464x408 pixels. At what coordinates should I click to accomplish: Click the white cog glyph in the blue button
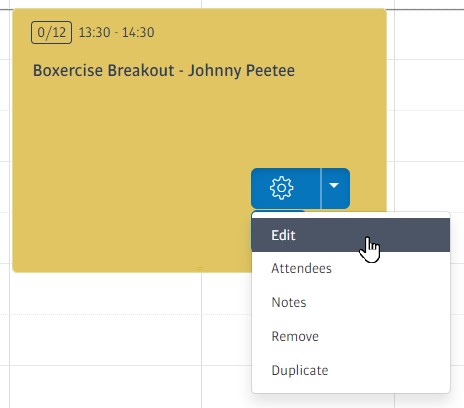(x=282, y=188)
